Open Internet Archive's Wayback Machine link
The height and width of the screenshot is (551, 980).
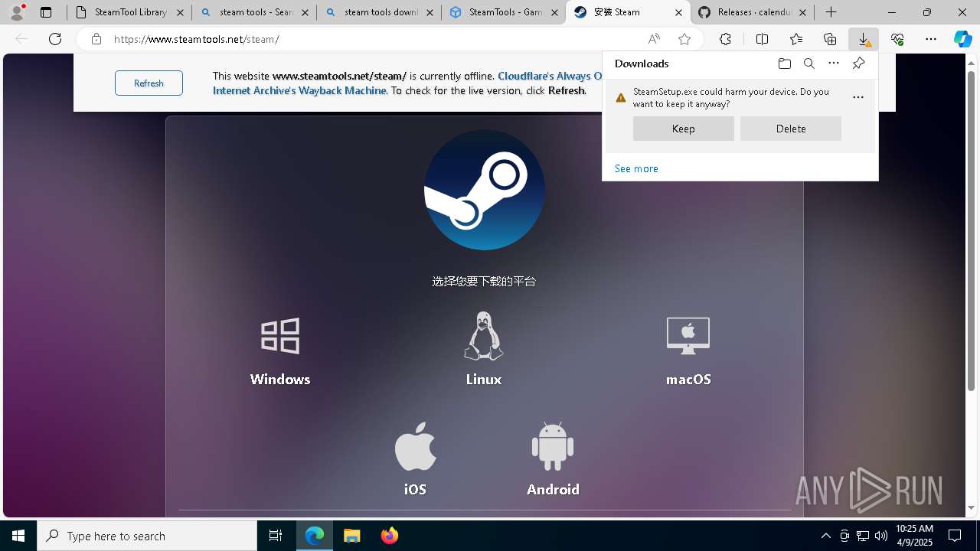pos(299,90)
